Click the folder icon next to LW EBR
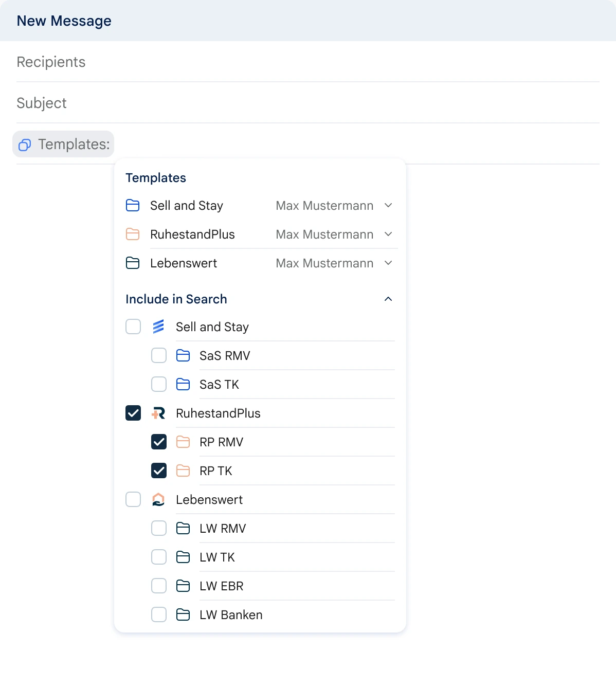 pyautogui.click(x=183, y=586)
